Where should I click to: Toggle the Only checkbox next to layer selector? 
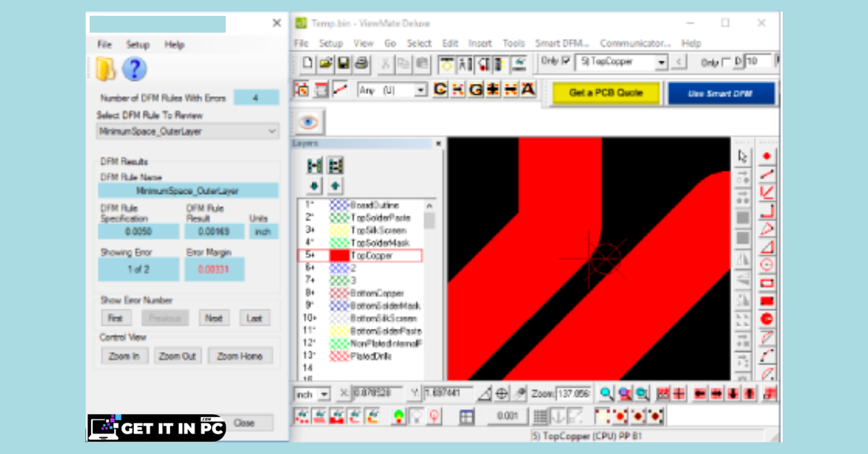[x=566, y=62]
